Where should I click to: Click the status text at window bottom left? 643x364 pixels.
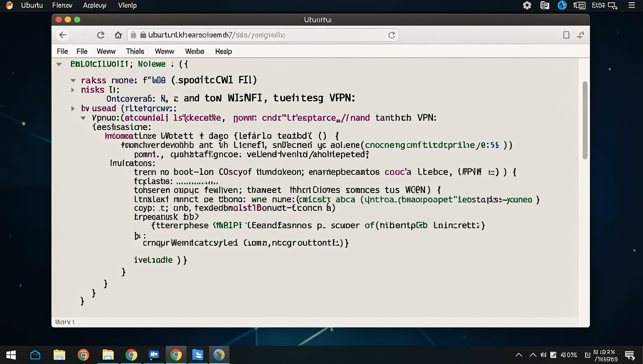[65, 322]
